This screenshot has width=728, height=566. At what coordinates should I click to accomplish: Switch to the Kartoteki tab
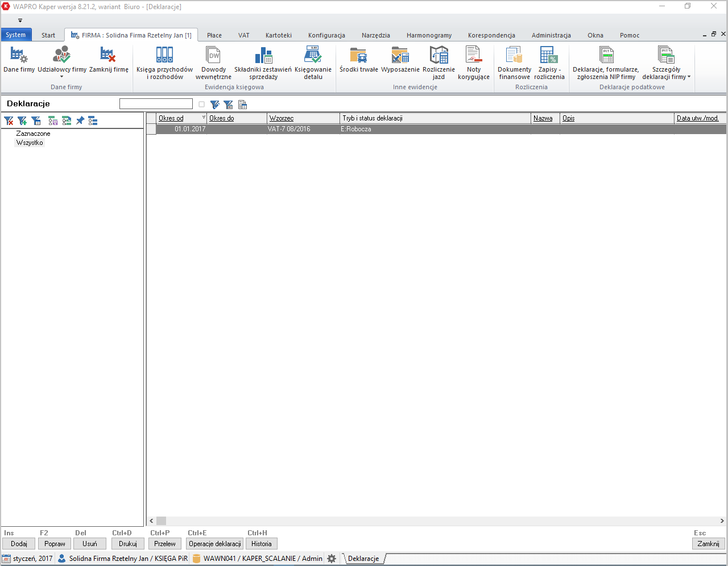(279, 35)
